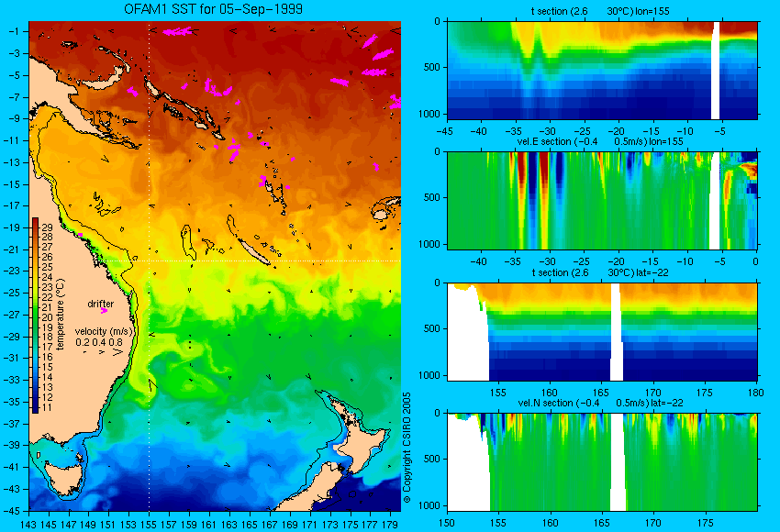
Task: Click the temperature section plot at lat=-22
Action: (602, 332)
